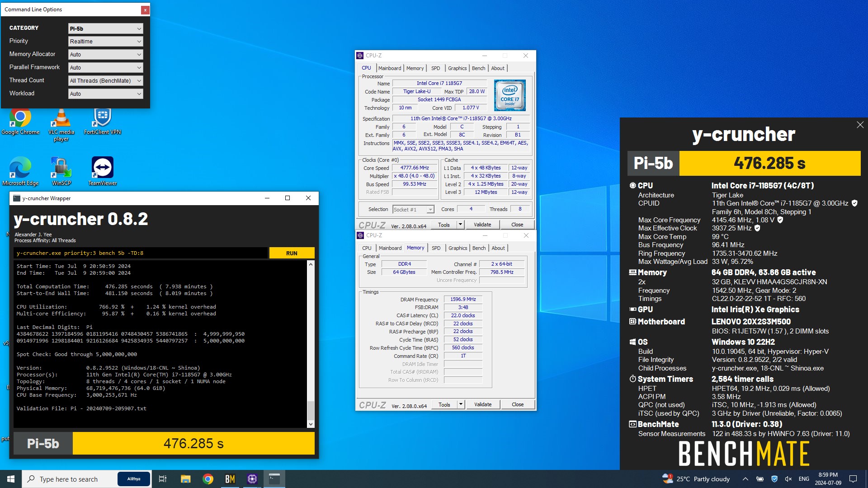868x488 pixels.
Task: Open FortiClient VPN desktop shortcut
Action: [x=102, y=122]
